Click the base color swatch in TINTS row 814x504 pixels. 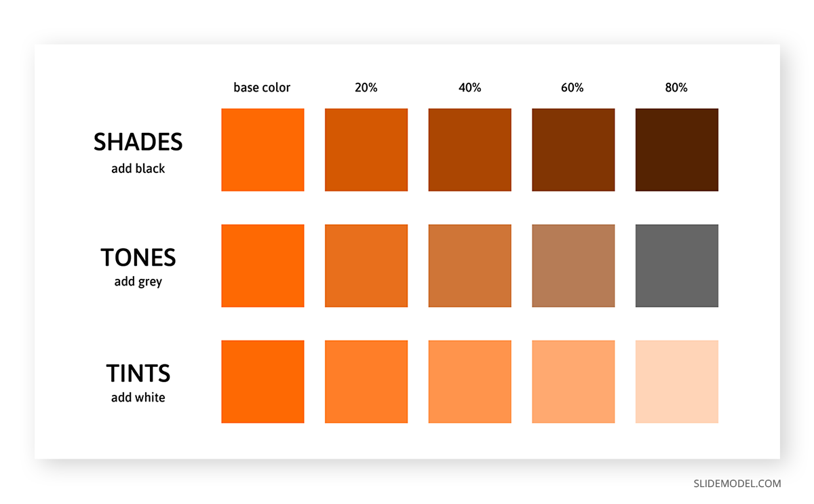pos(263,382)
